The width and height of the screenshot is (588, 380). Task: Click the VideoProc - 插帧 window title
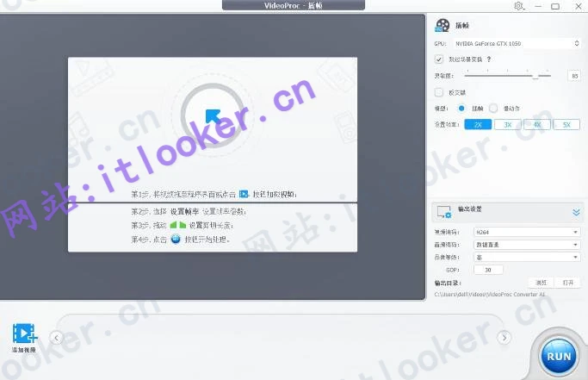(294, 5)
